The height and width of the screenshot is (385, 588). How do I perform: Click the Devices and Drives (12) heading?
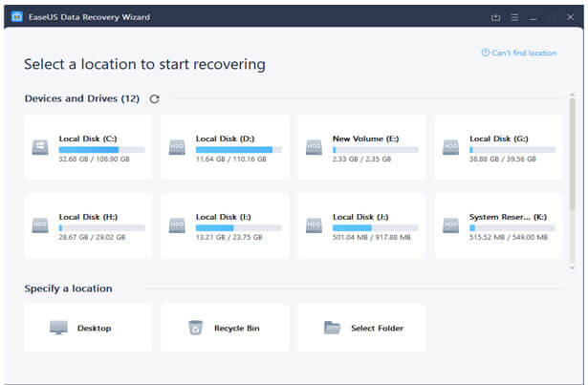[x=82, y=98]
